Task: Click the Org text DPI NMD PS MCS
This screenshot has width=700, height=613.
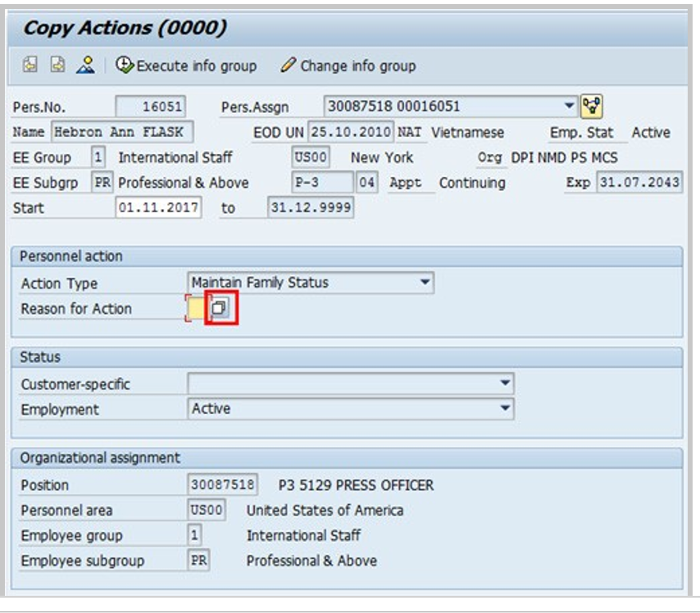Action: [x=564, y=157]
